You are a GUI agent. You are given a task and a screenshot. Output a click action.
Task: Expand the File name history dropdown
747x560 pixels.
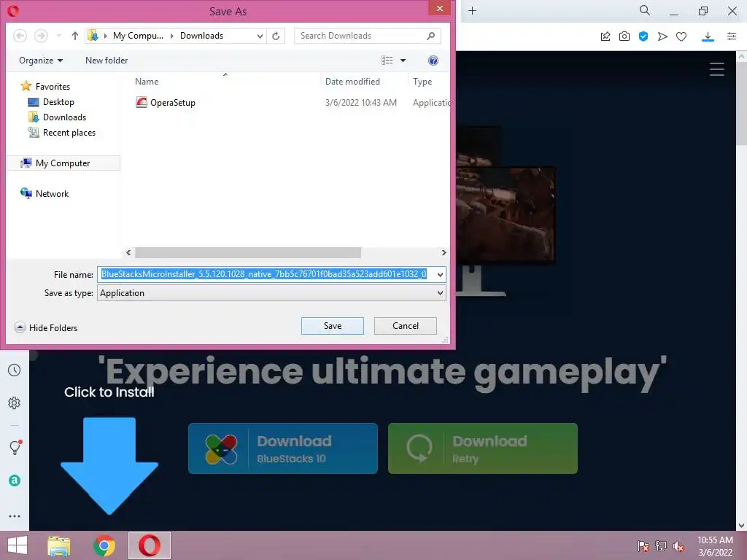(440, 274)
